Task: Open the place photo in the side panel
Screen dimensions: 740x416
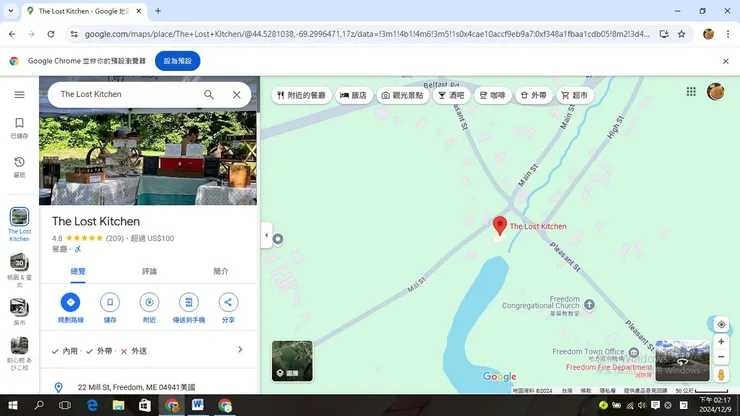Action: (x=148, y=158)
